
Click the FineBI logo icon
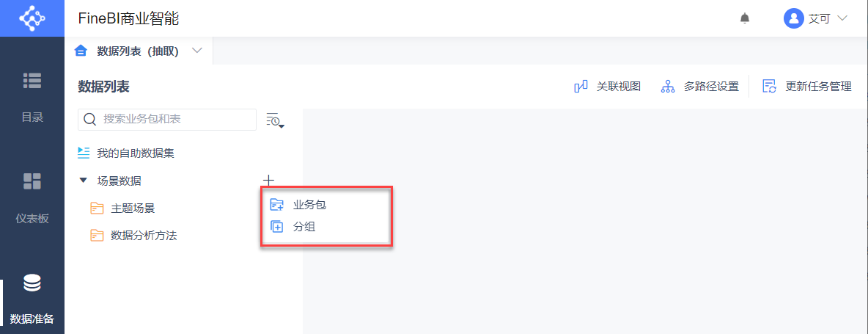click(32, 18)
